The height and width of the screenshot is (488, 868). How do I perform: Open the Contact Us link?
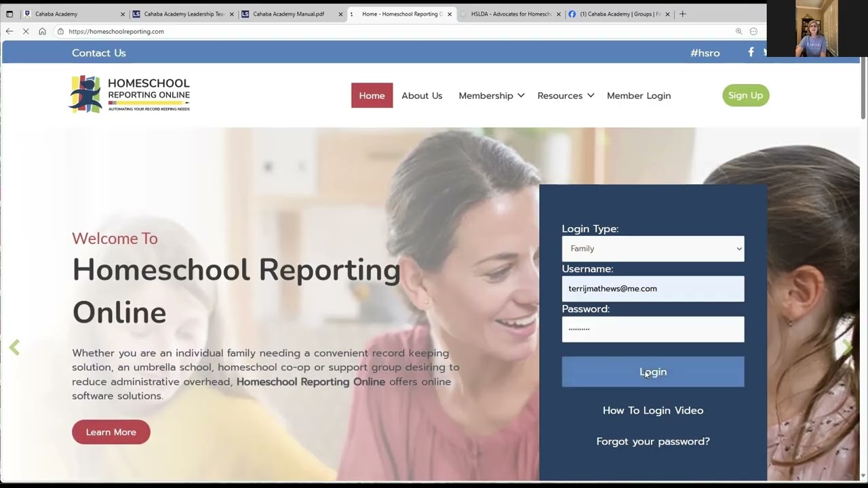(99, 53)
